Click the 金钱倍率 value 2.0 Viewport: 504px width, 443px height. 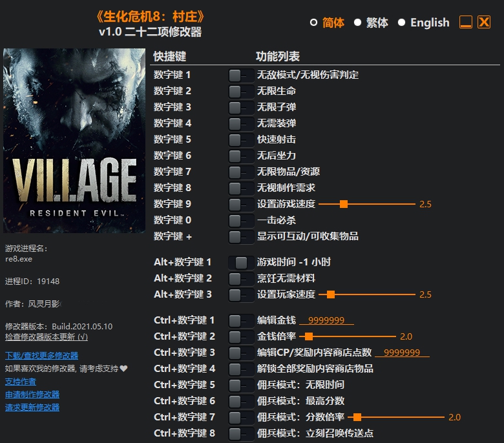pos(406,336)
